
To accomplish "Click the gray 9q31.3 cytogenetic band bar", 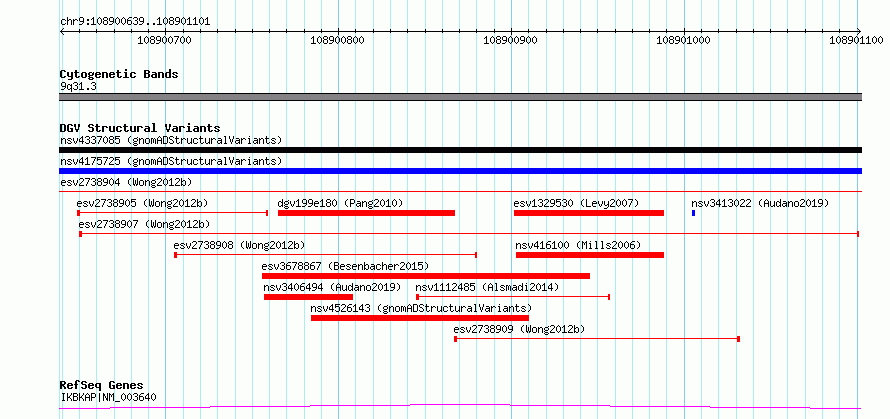I will (460, 97).
